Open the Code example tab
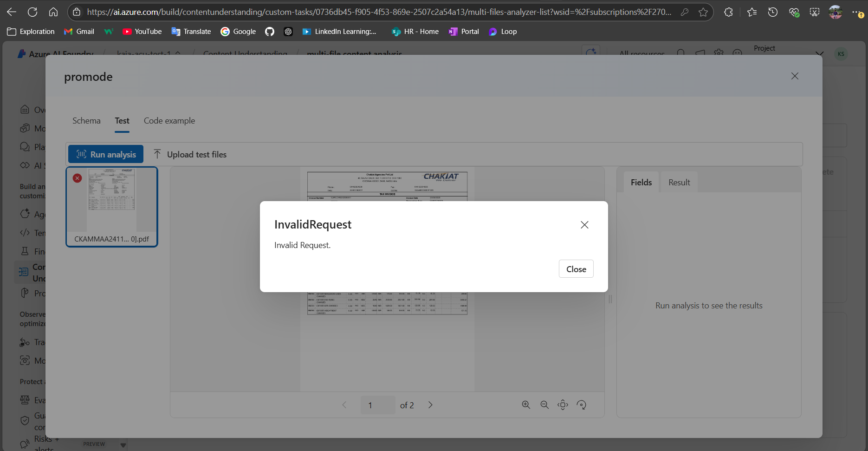This screenshot has width=868, height=451. [x=169, y=121]
